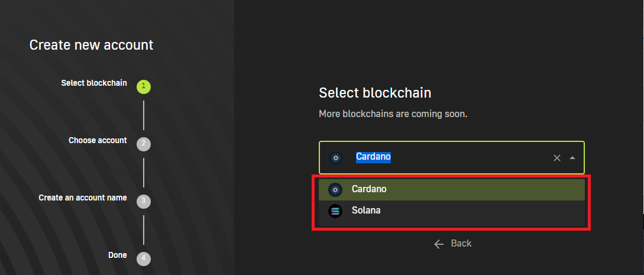The width and height of the screenshot is (644, 275).
Task: Click the step 3 circle indicator
Action: 144,201
